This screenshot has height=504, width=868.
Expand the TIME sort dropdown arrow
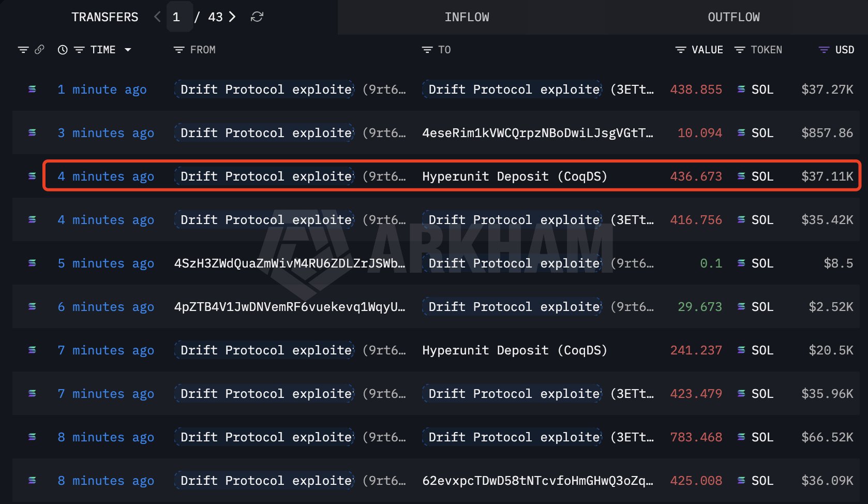(128, 50)
